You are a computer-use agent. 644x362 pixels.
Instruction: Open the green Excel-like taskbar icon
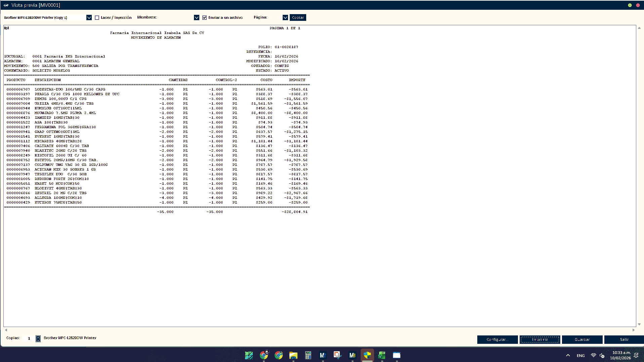(x=382, y=355)
